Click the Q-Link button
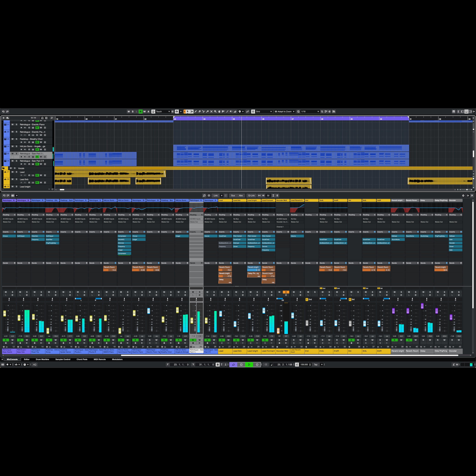The image size is (476, 476). [x=251, y=196]
